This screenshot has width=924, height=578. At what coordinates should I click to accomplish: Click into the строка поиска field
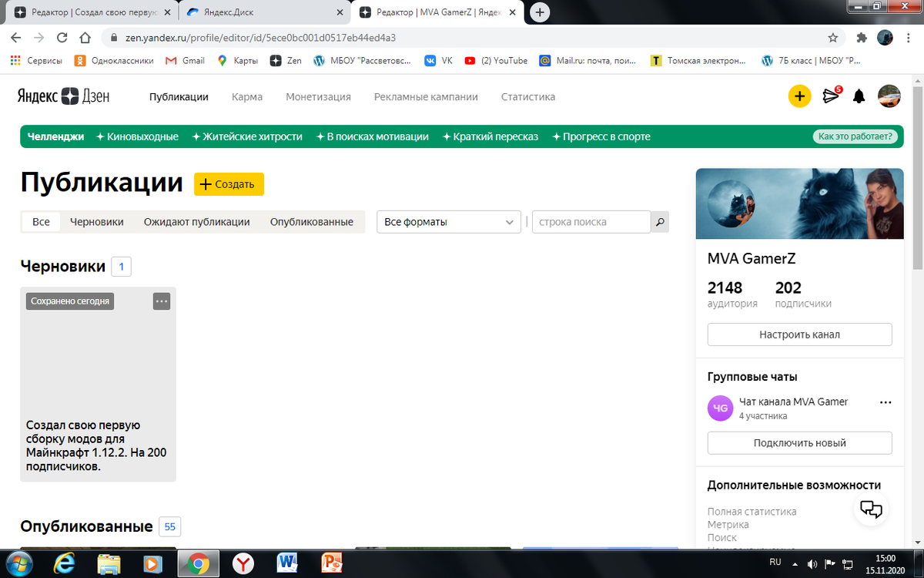pyautogui.click(x=591, y=222)
